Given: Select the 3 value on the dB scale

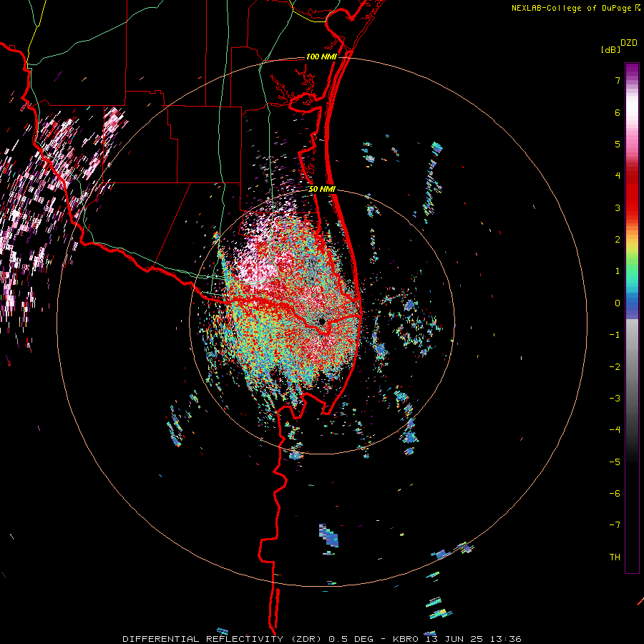Looking at the screenshot, I should point(618,208).
